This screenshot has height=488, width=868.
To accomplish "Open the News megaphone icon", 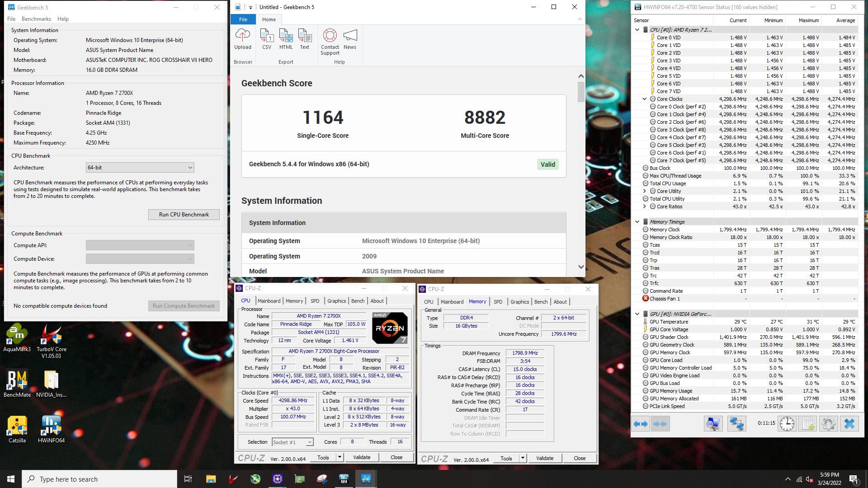I will click(350, 39).
